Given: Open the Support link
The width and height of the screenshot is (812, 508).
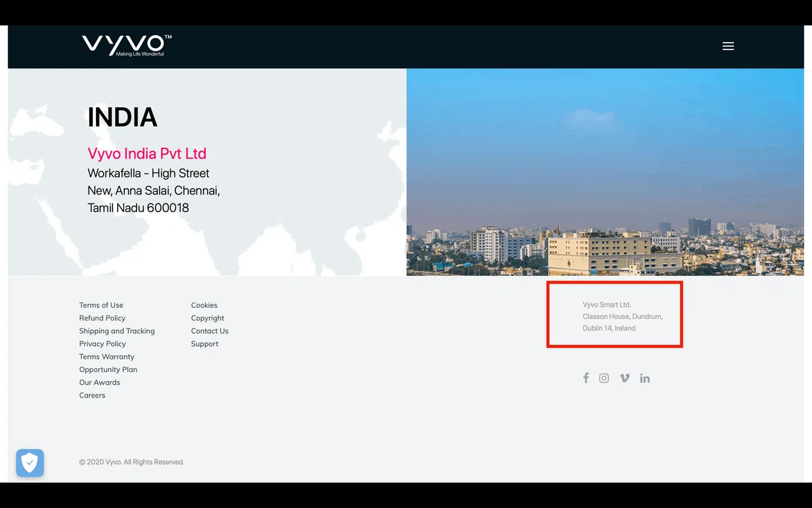Looking at the screenshot, I should [204, 344].
